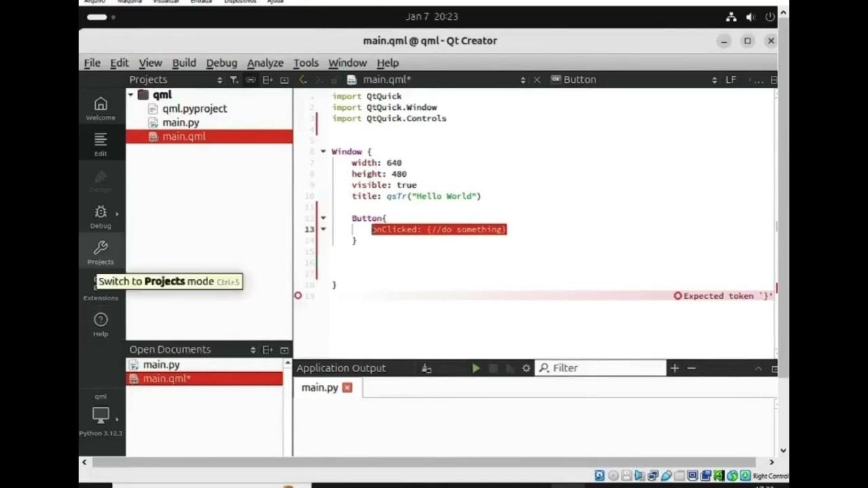Image resolution: width=868 pixels, height=488 pixels.
Task: Toggle synchronize with editor link icon
Action: (x=250, y=80)
